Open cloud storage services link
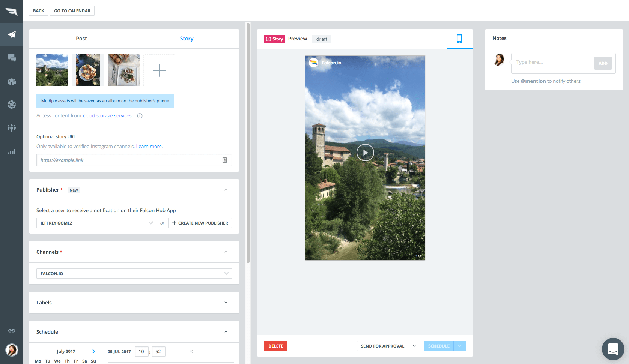This screenshot has height=364, width=629. pos(107,116)
